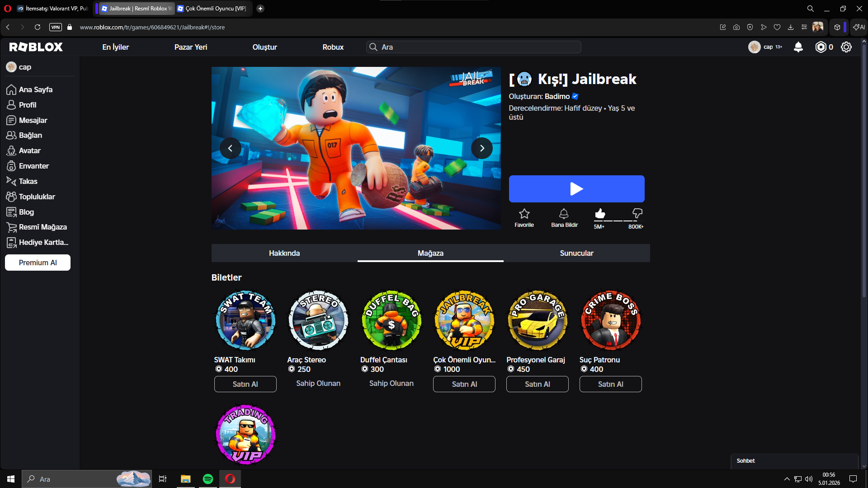Viewport: 868px width, 488px height.
Task: Like the game with thumbs up
Action: (x=600, y=213)
